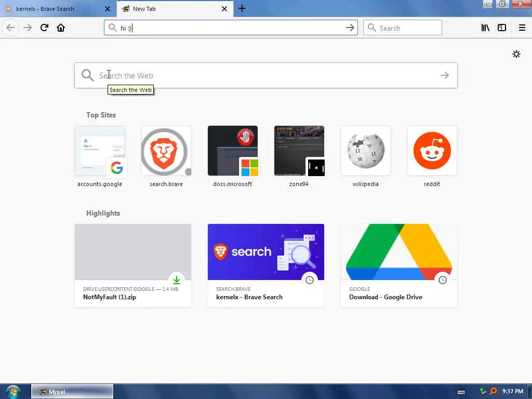Image resolution: width=532 pixels, height=399 pixels.
Task: Open the kernelx - Brave Search highlight card
Action: tap(266, 265)
